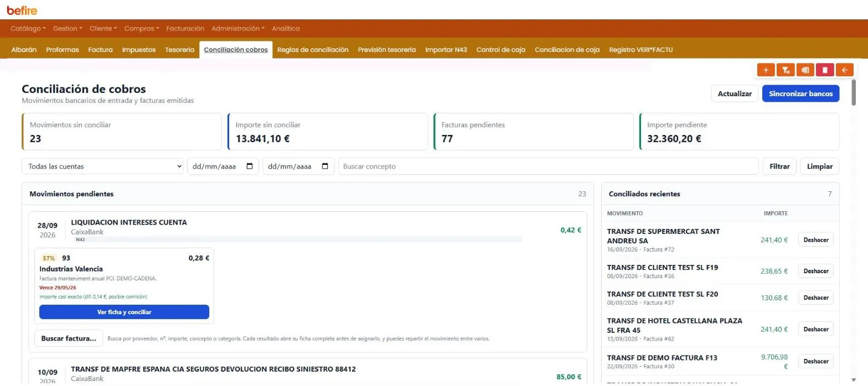The height and width of the screenshot is (386, 868).
Task: Click the 9.706,98 € amount
Action: coord(774,362)
